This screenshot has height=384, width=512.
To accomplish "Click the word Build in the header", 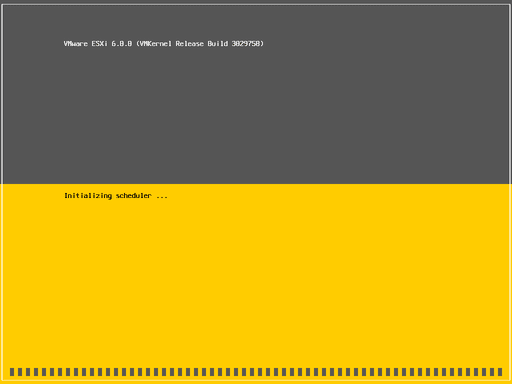I will [x=218, y=44].
